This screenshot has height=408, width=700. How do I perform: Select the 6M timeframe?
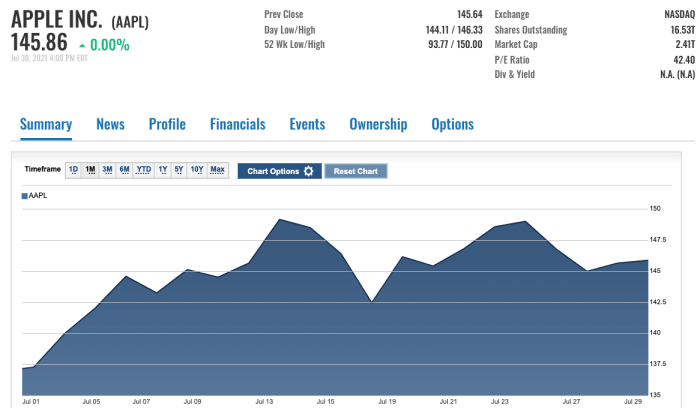[124, 170]
